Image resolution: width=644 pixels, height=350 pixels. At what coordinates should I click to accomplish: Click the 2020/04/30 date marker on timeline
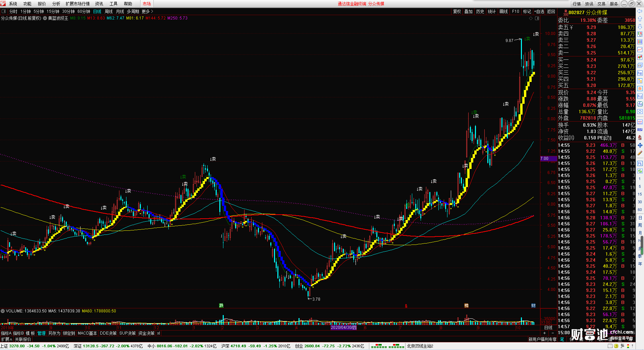(343, 327)
